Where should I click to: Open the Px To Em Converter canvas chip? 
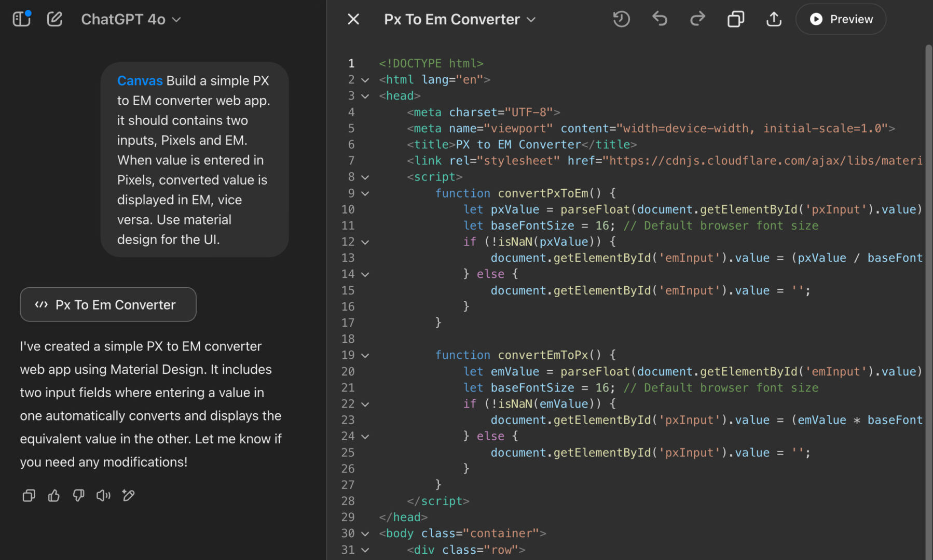(x=108, y=304)
